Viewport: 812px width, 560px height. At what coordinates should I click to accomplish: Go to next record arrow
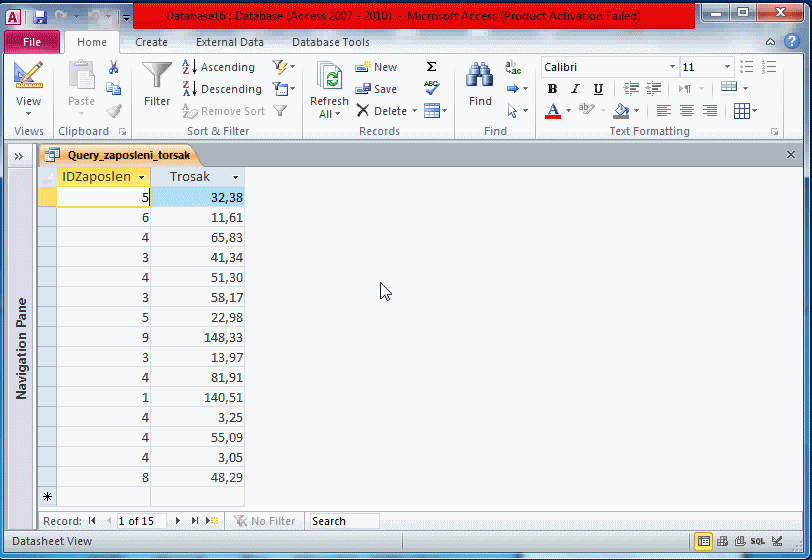(x=178, y=521)
